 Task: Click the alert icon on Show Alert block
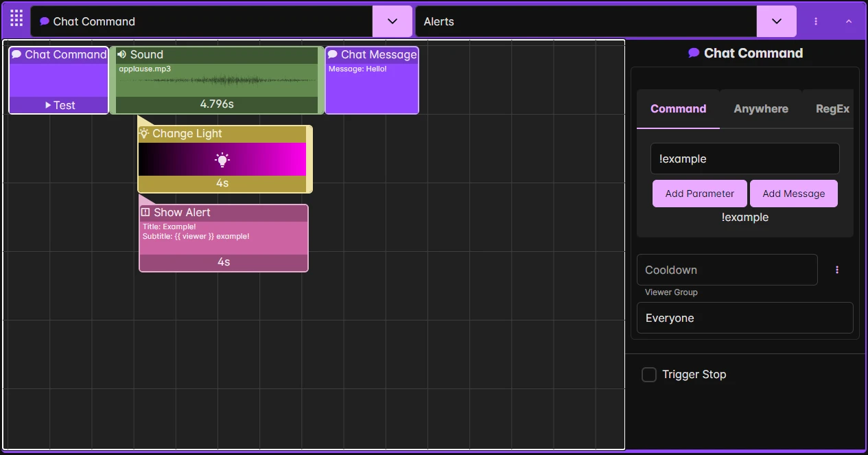pos(145,212)
